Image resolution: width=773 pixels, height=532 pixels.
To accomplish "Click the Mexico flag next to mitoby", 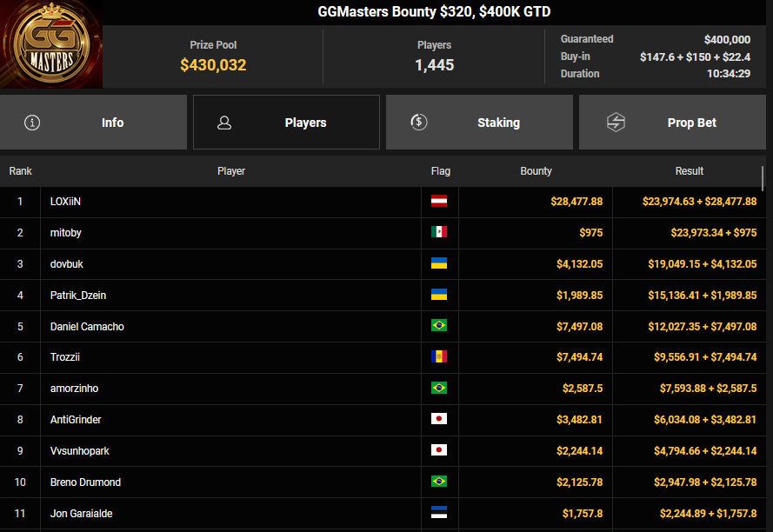I will click(x=439, y=232).
